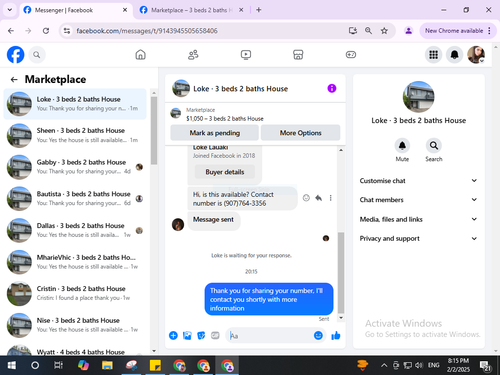The image size is (500, 375).
Task: Open Facebook home via the logo
Action: (15, 55)
